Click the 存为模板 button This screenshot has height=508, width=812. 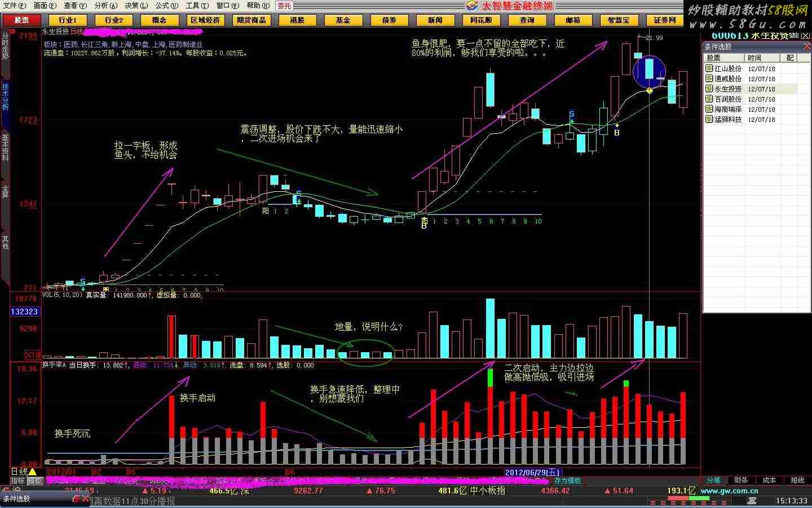pos(567,481)
